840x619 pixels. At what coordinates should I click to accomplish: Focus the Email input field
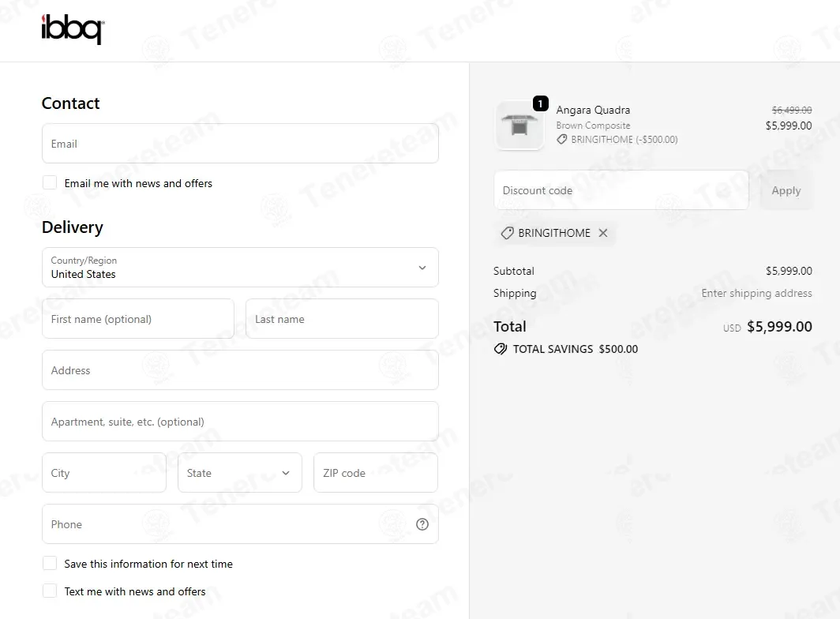point(240,144)
